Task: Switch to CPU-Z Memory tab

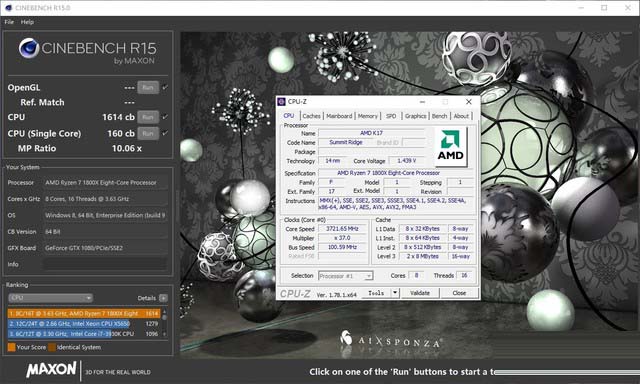Action: tap(367, 116)
